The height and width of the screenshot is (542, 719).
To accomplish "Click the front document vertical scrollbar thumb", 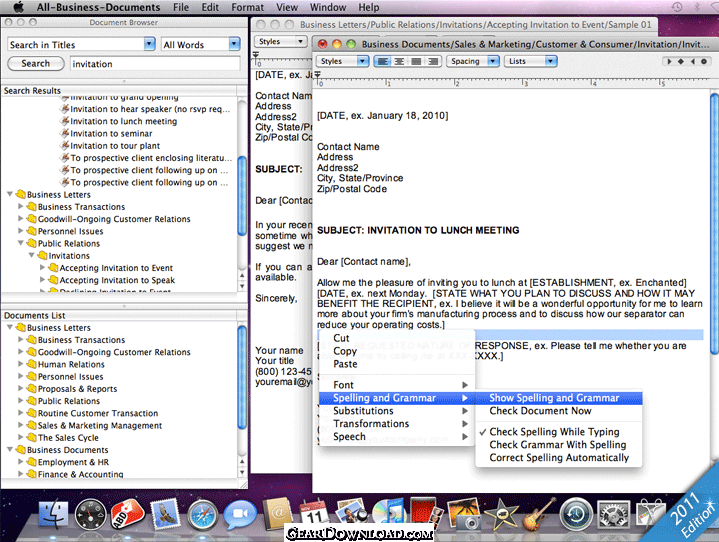I will (714, 224).
